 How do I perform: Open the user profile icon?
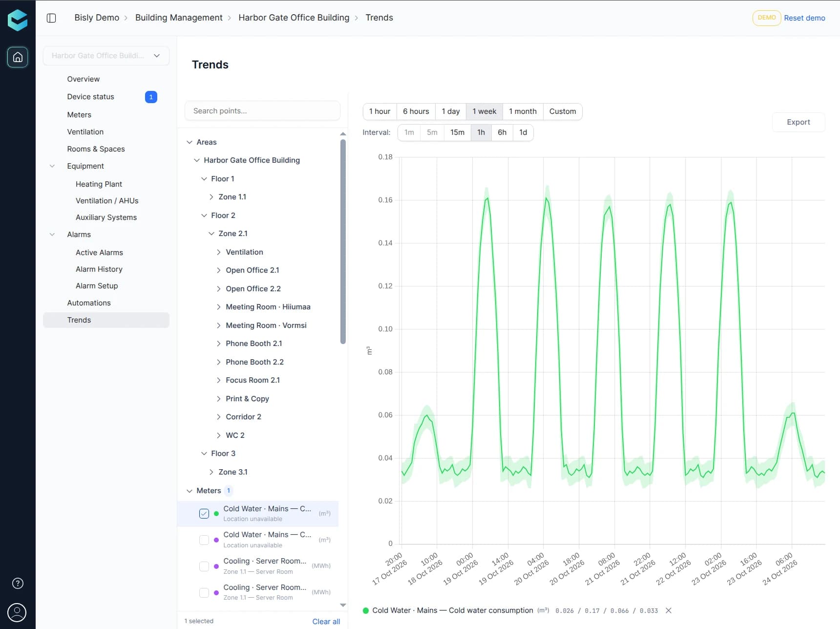pos(17,612)
